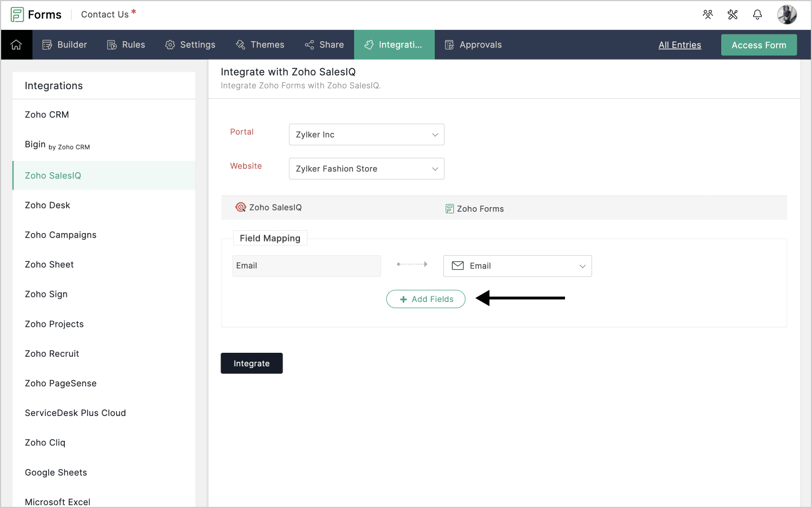The height and width of the screenshot is (508, 812).
Task: Open the Share tab
Action: pos(324,45)
